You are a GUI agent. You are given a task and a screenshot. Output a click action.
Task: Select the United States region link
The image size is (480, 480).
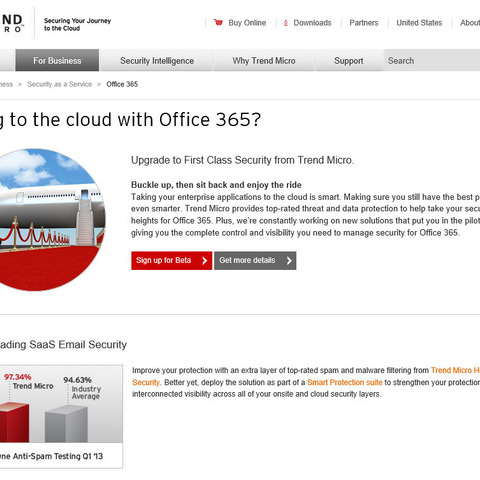tap(419, 23)
